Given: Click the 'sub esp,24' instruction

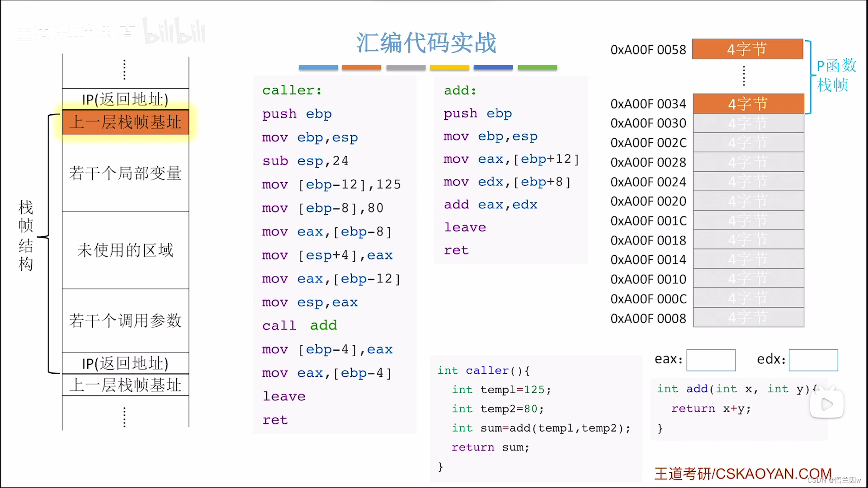Looking at the screenshot, I should [x=305, y=161].
